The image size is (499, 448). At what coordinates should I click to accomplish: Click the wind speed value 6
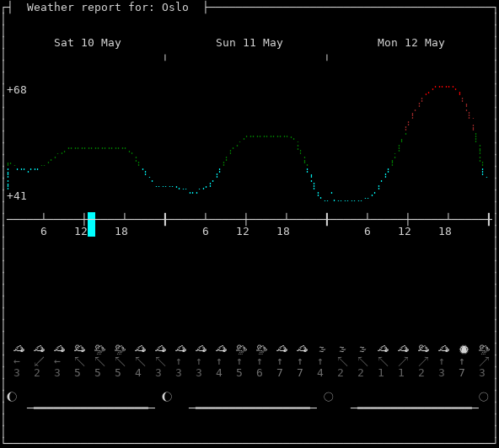click(x=260, y=373)
